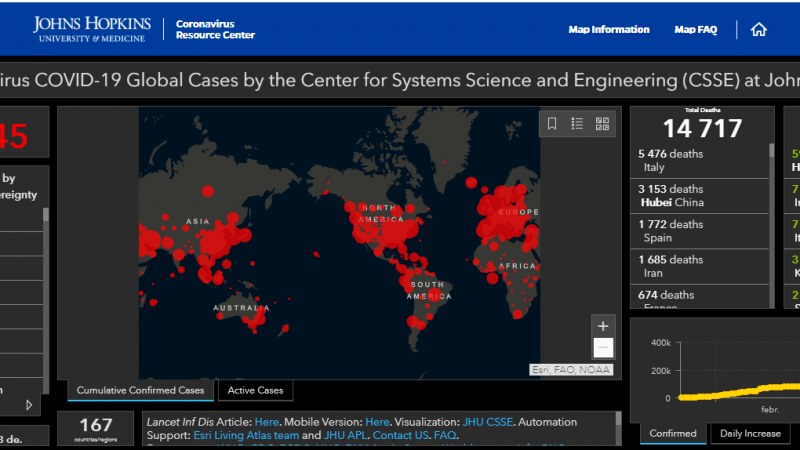This screenshot has width=800, height=450.
Task: Click the EUROPE map label
Action: click(x=518, y=211)
